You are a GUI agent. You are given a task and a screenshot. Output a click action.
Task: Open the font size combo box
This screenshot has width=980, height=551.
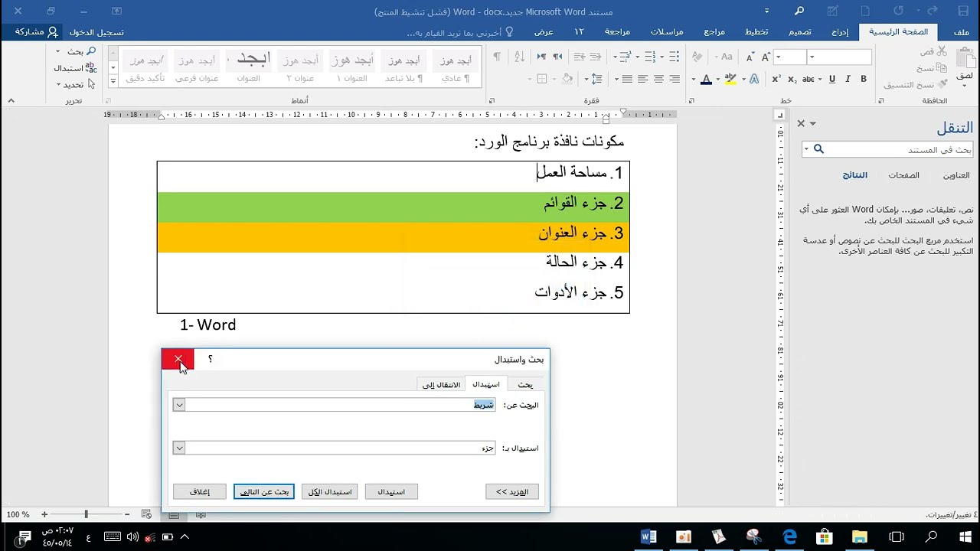click(789, 57)
